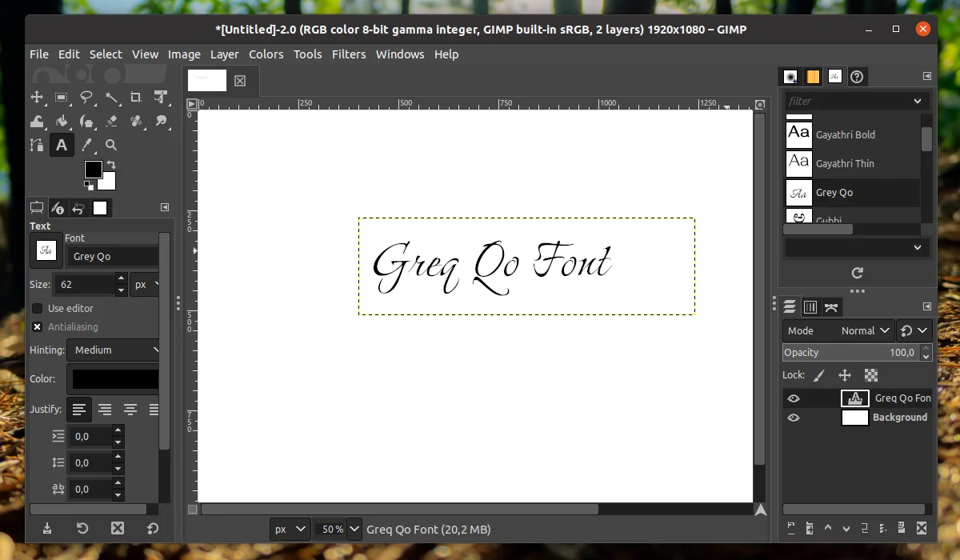Delete the layer with X icon
Viewport: 960px width, 560px height.
(922, 528)
